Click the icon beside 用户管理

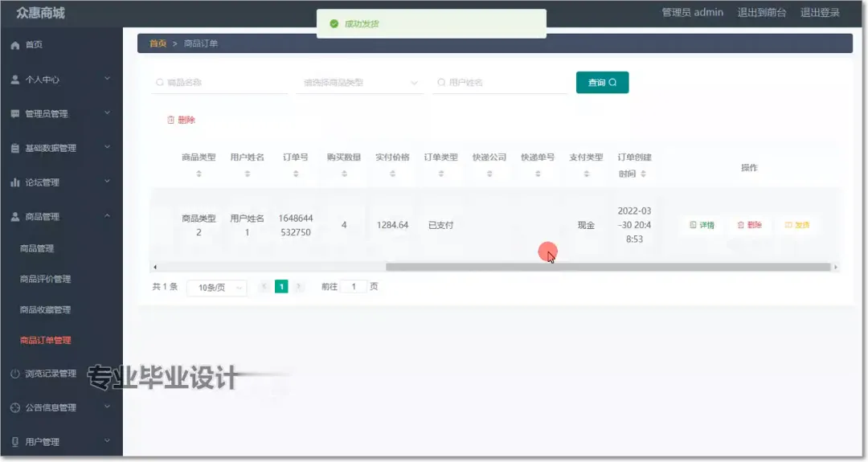click(x=15, y=442)
